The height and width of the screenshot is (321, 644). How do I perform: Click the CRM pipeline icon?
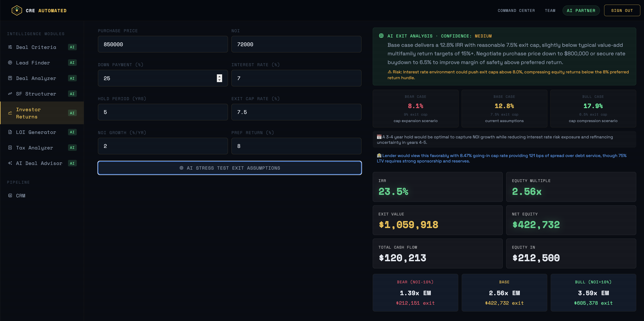pyautogui.click(x=10, y=195)
